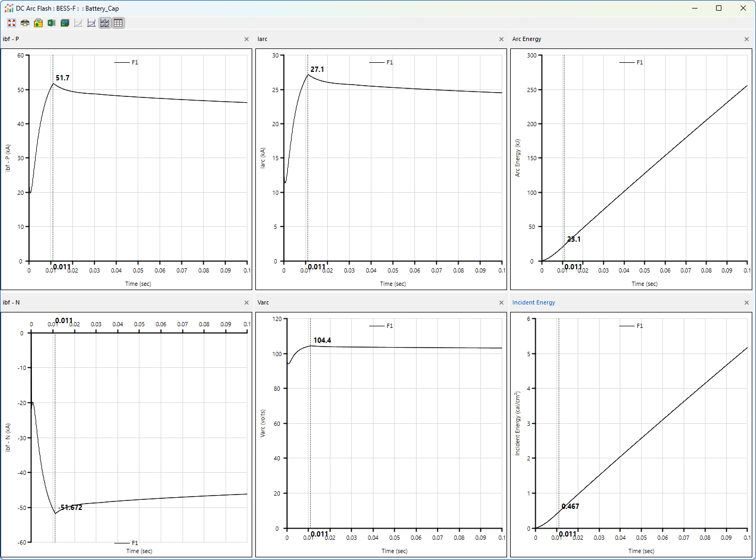Click the zoom-to-fit red arrows icon
Screen dimensions: 756x560
(x=12, y=23)
